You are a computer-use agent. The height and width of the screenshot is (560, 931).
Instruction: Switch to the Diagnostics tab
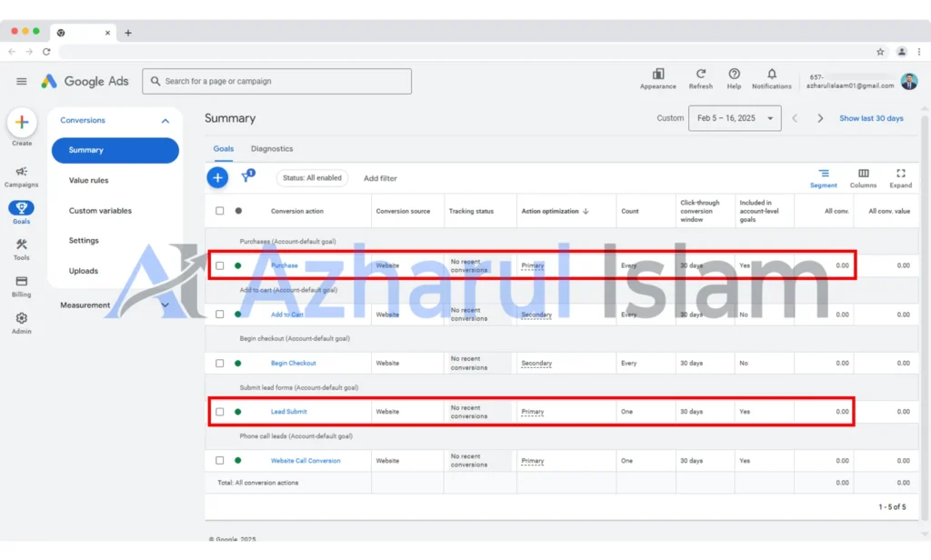point(272,149)
